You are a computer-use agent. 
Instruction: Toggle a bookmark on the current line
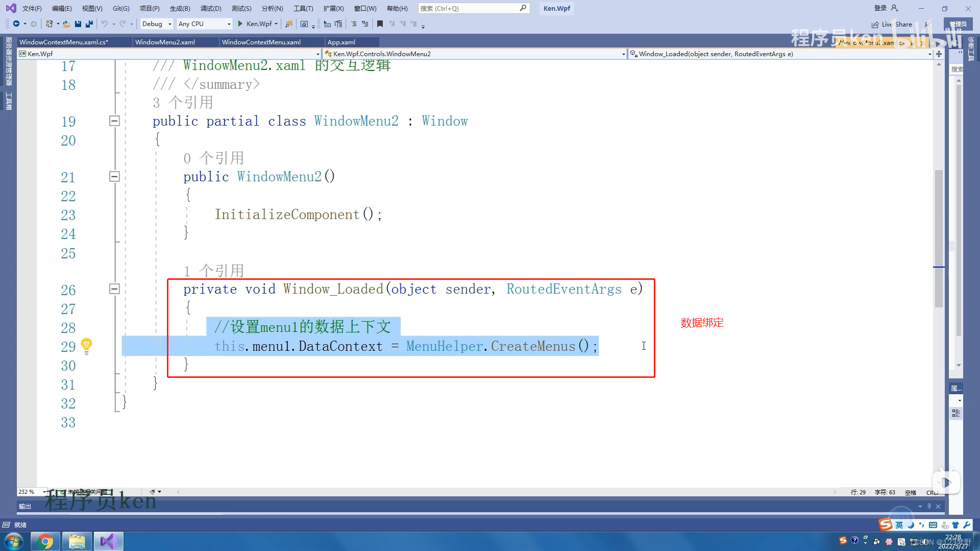[380, 24]
